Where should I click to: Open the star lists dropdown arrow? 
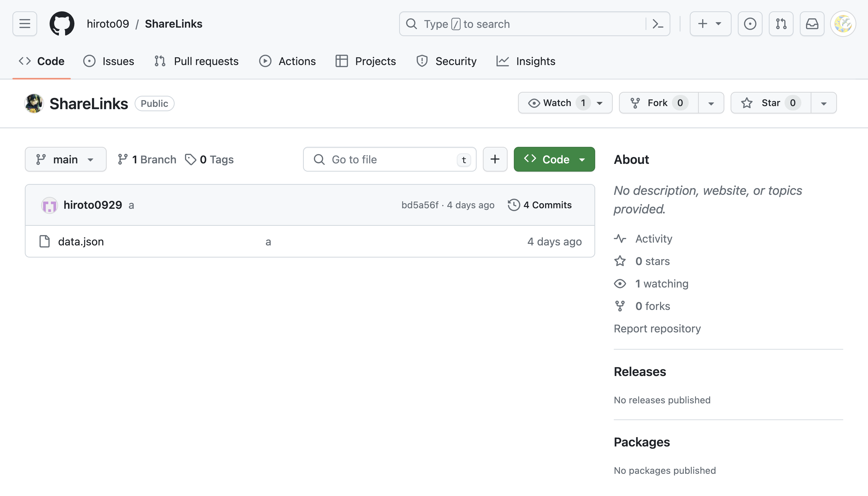(823, 103)
